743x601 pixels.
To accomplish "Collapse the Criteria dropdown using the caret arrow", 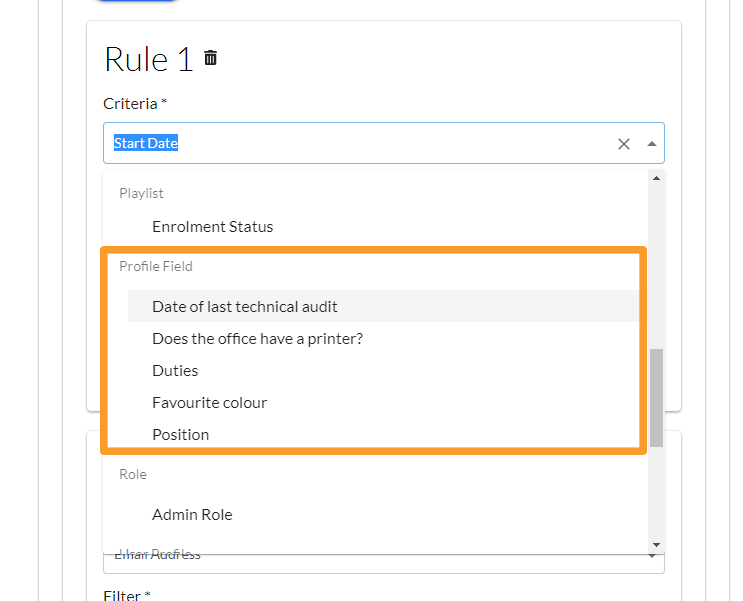I will click(652, 144).
